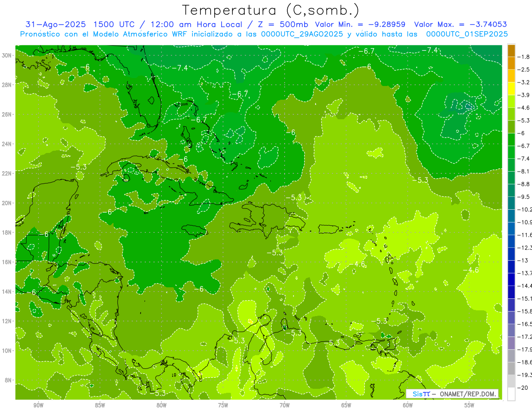532x411 pixels.
Task: Click the colorbar label -3.2
Action: click(x=524, y=82)
